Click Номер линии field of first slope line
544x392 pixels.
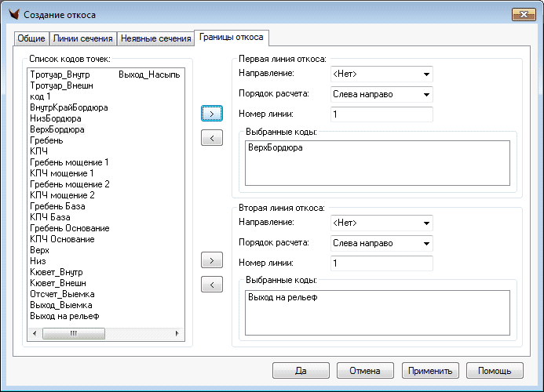[382, 114]
